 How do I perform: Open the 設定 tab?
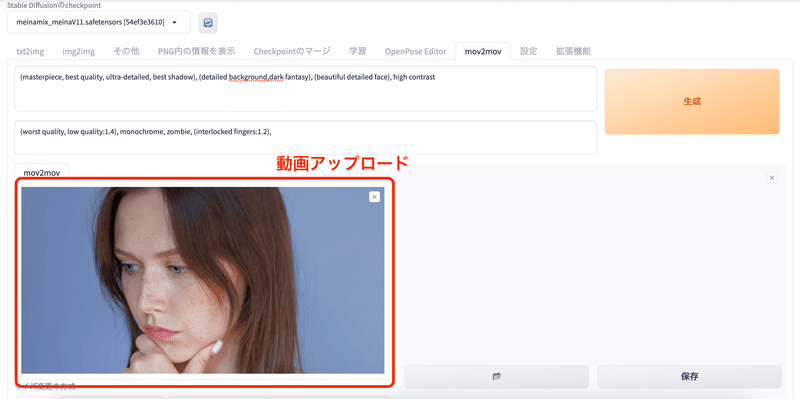point(528,51)
